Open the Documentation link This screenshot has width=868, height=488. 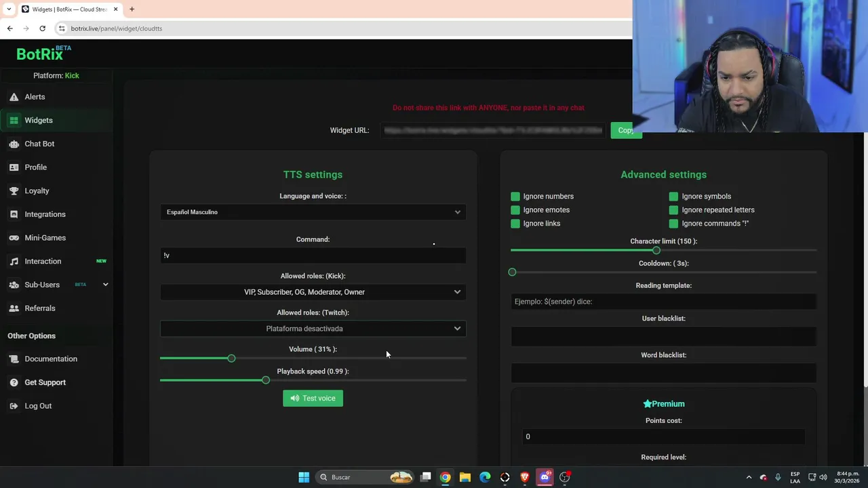pyautogui.click(x=51, y=359)
